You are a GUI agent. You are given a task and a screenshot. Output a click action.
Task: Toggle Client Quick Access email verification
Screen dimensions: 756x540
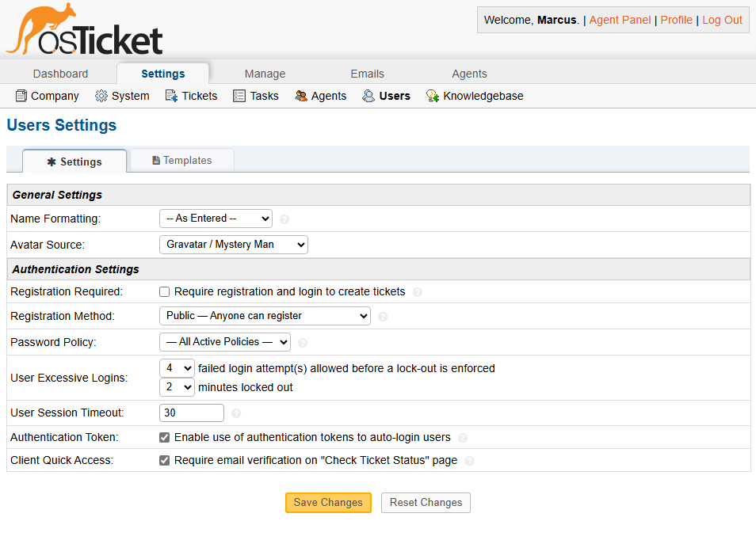(x=165, y=460)
